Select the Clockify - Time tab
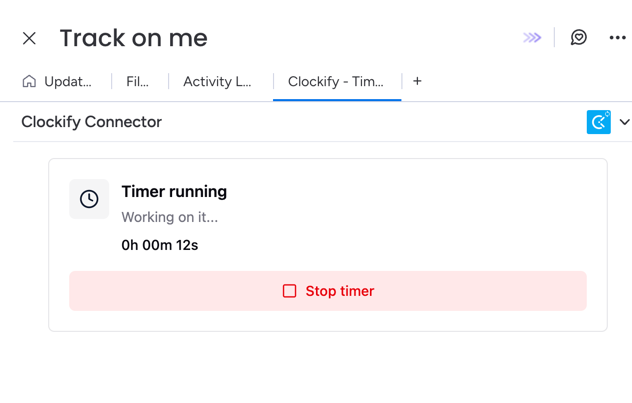The height and width of the screenshot is (403, 632). point(336,81)
